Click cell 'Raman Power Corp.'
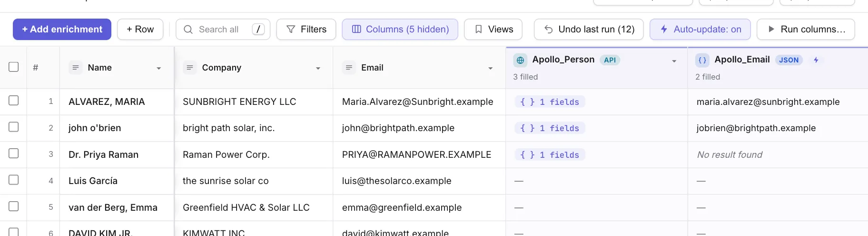This screenshot has width=868, height=236. [254, 154]
